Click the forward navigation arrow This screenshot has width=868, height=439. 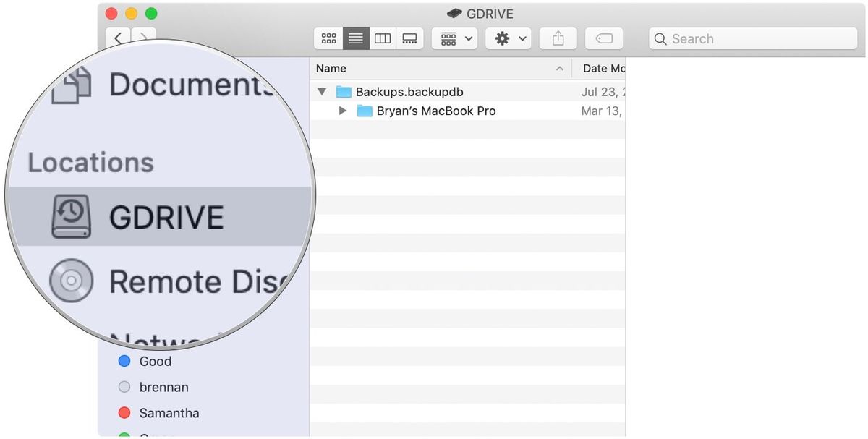click(143, 38)
